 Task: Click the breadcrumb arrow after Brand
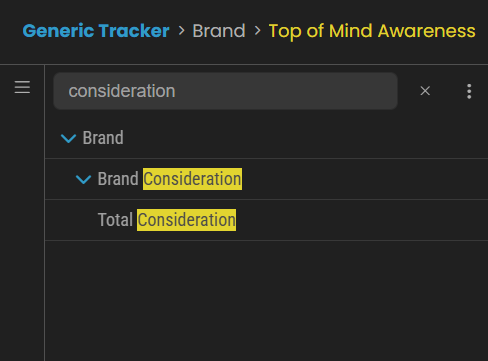click(x=257, y=31)
